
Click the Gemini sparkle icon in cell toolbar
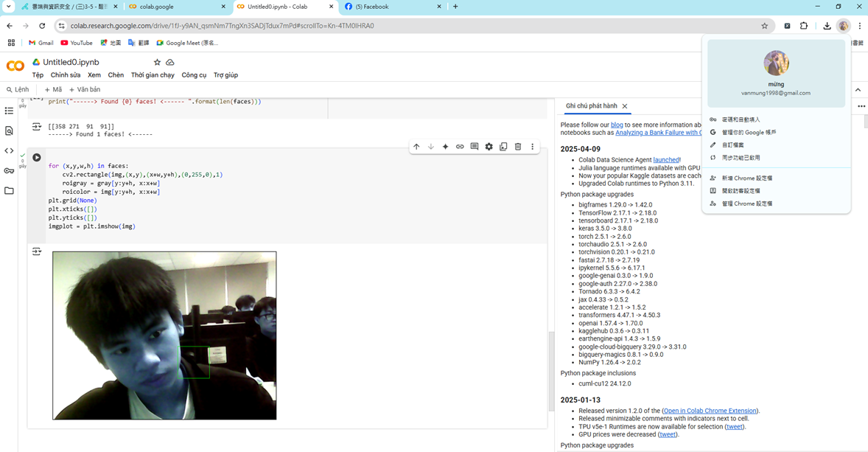point(445,147)
